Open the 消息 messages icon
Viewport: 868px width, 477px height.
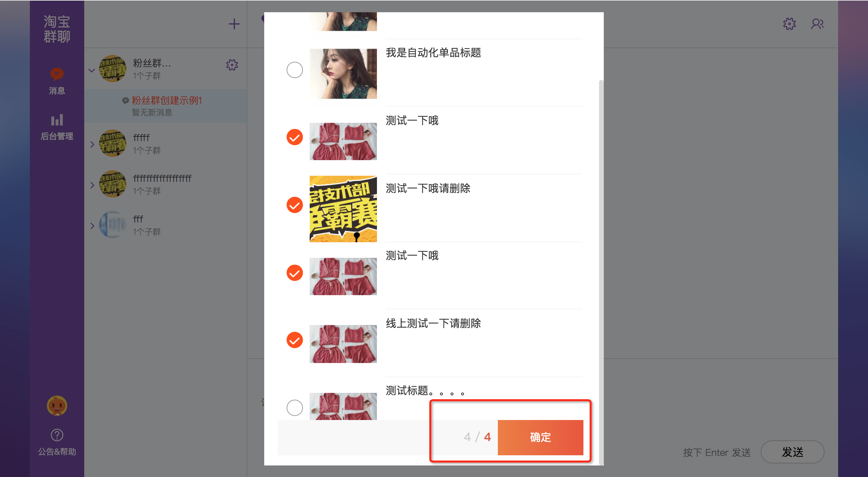pos(57,74)
